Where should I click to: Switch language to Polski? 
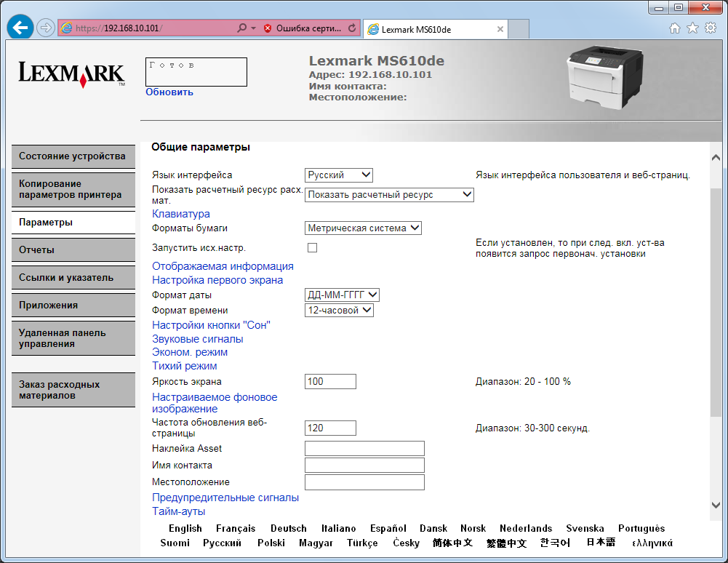click(x=271, y=543)
